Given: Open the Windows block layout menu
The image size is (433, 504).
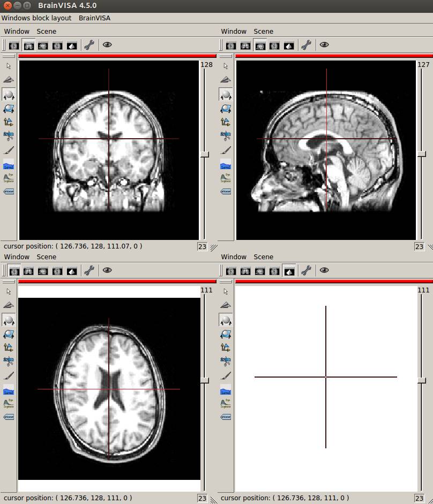Looking at the screenshot, I should click(36, 18).
